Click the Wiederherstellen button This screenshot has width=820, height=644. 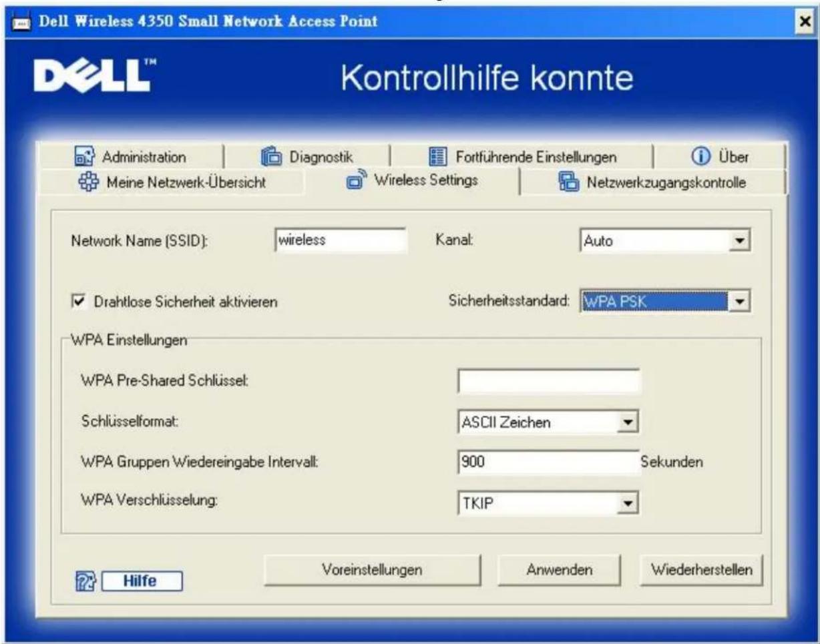pyautogui.click(x=701, y=571)
